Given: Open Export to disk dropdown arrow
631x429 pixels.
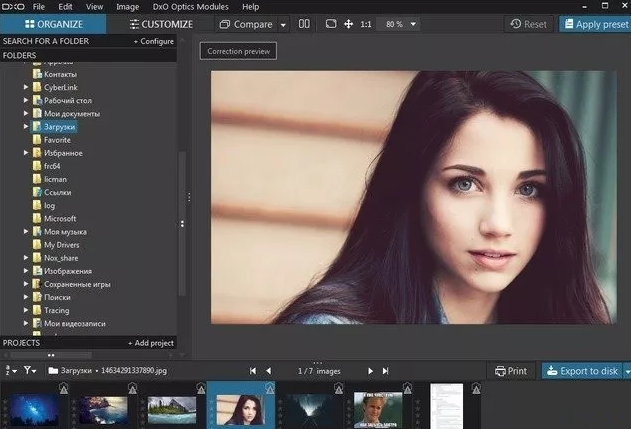Looking at the screenshot, I should (x=626, y=371).
